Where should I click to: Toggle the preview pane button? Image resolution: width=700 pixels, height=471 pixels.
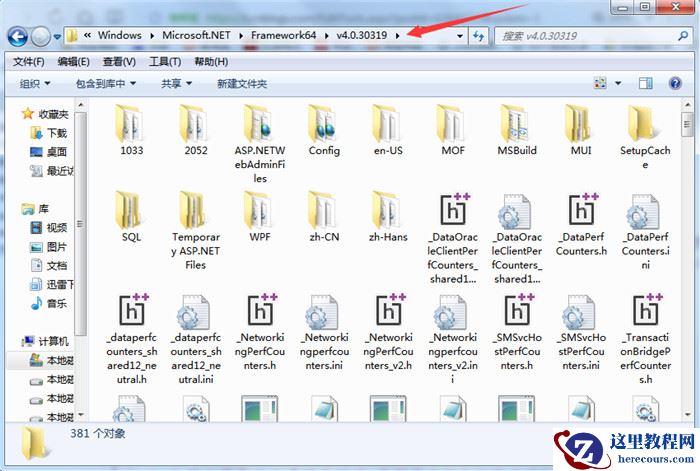pos(646,83)
